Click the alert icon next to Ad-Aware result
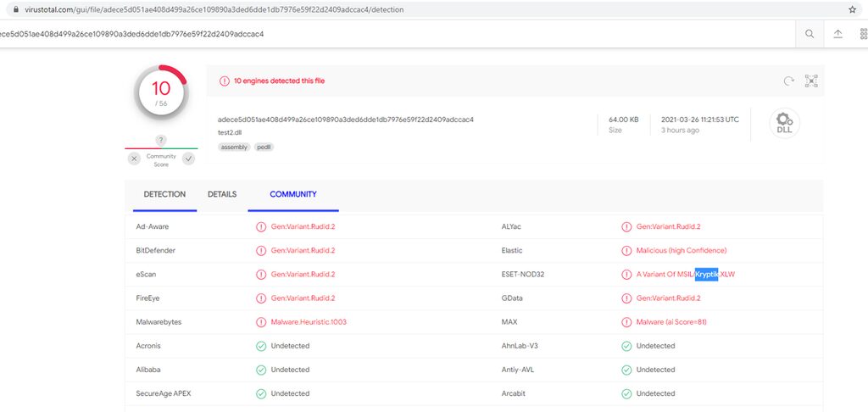 tap(261, 227)
